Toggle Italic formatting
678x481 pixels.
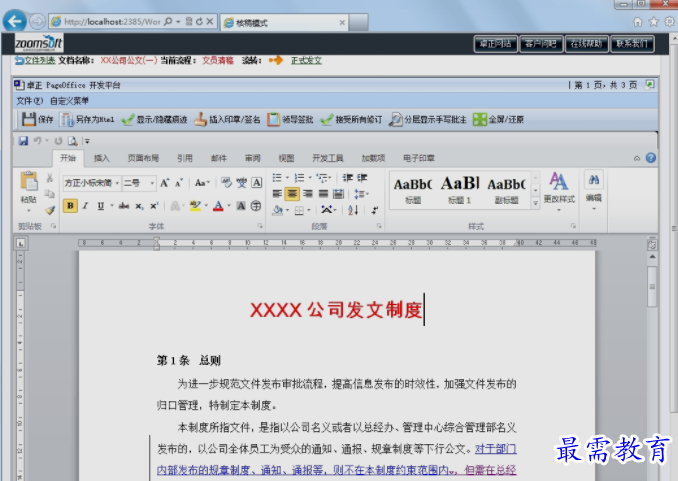point(86,206)
